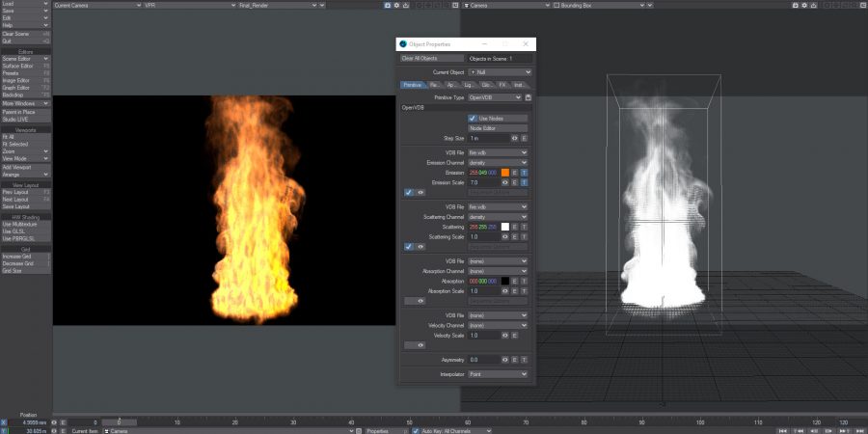The image size is (868, 434).
Task: Toggle the checkmark below Emission Scale
Action: click(409, 192)
